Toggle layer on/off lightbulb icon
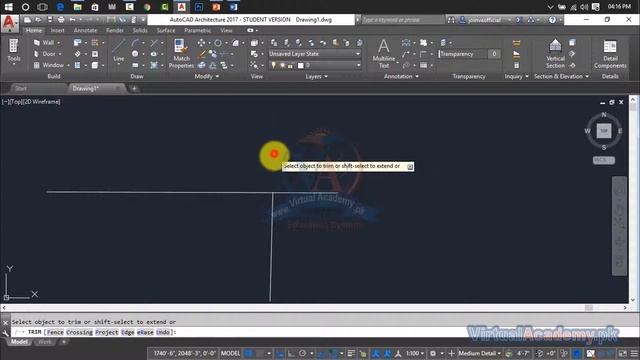The width and height of the screenshot is (640, 360). [273, 65]
